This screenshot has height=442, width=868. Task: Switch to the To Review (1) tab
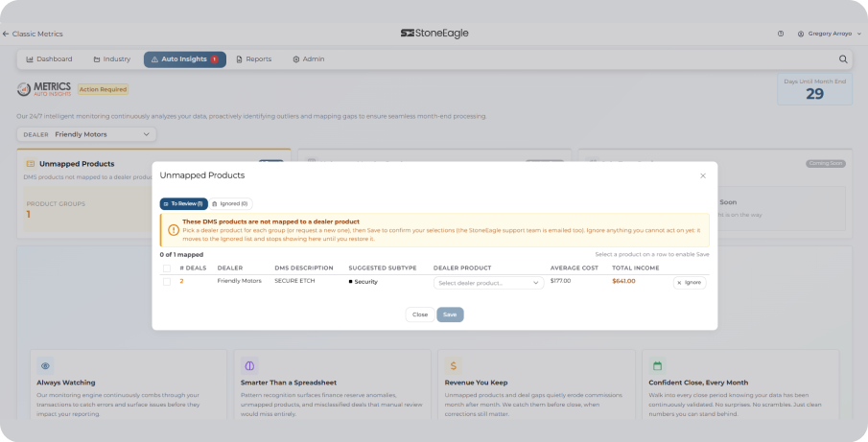(x=184, y=204)
